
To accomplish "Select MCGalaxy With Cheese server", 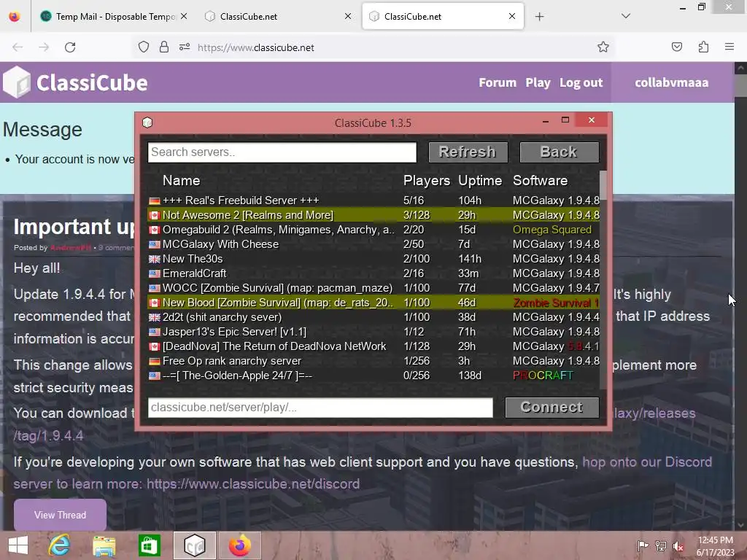I will click(373, 244).
